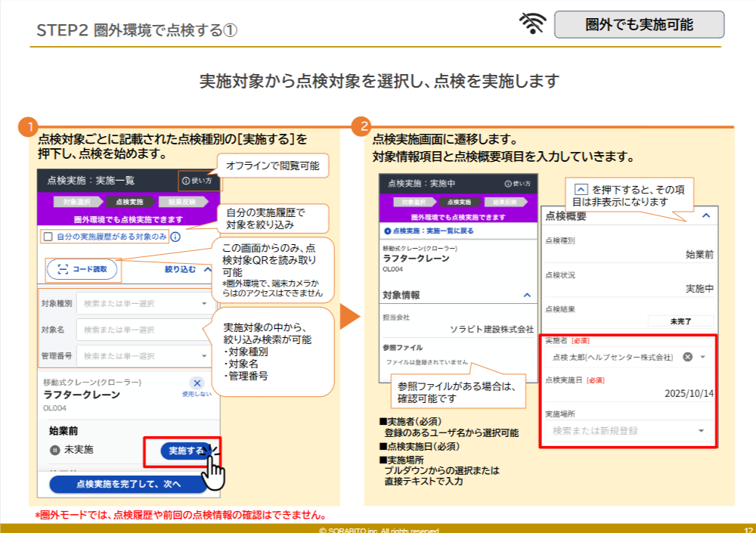The width and height of the screenshot is (756, 533).
Task: Click the 使用しない X icon
Action: (x=197, y=383)
